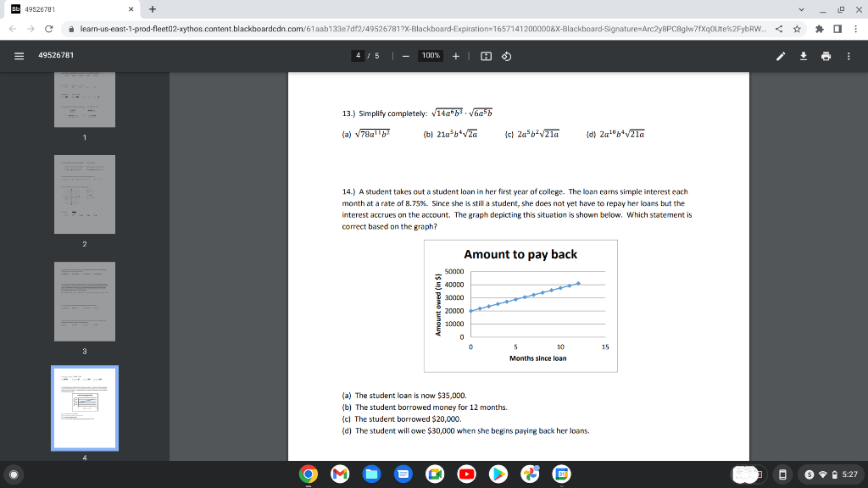Click the 100% zoom level field
Viewport: 868px width, 488px height.
(431, 55)
